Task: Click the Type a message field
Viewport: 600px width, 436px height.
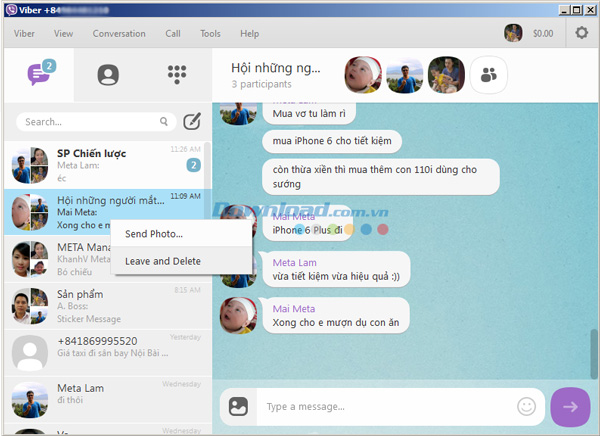Action: pos(386,407)
